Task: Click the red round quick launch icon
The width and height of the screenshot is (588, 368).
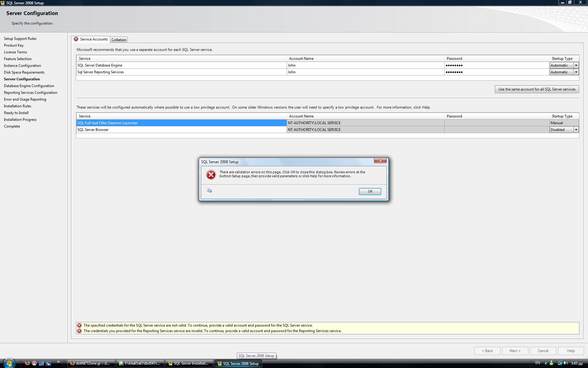Action: [34, 363]
